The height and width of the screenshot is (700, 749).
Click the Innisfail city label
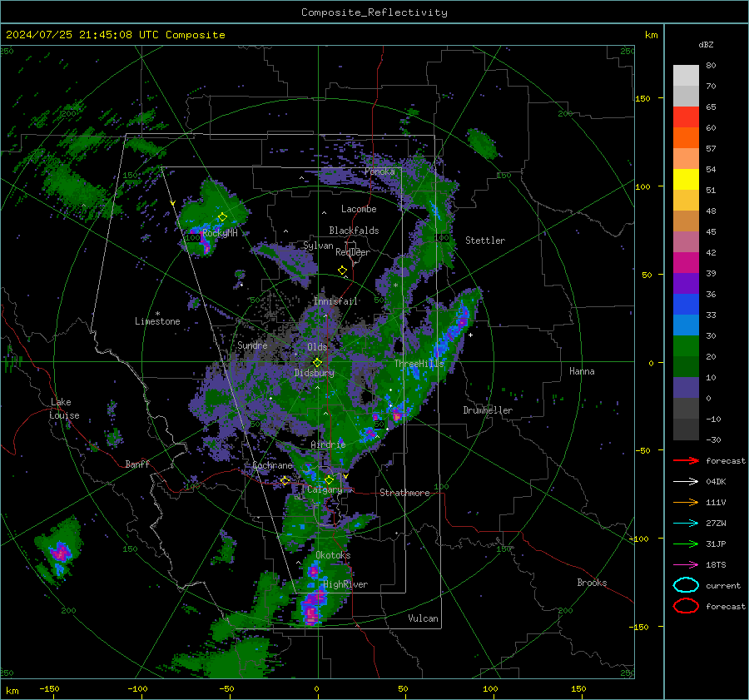pyautogui.click(x=335, y=301)
